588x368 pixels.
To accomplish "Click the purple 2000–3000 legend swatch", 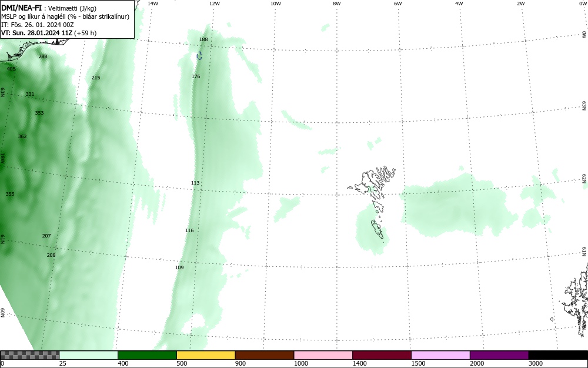I will click(499, 355).
